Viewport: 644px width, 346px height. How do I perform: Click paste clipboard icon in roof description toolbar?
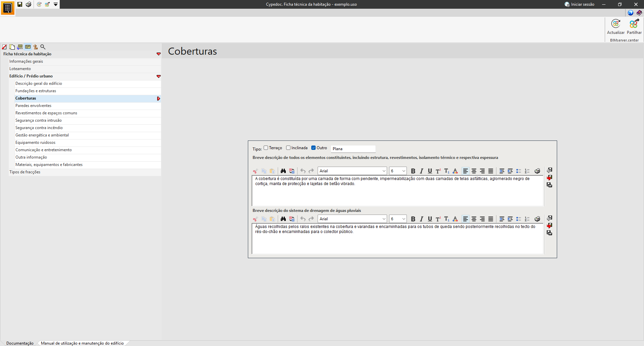point(272,171)
